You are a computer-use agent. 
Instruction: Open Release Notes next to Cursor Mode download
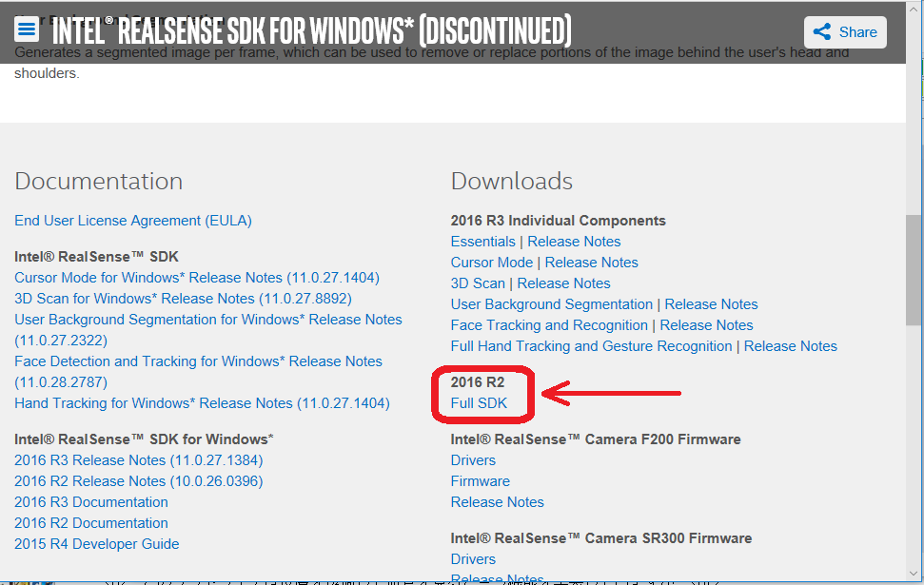[592, 263]
